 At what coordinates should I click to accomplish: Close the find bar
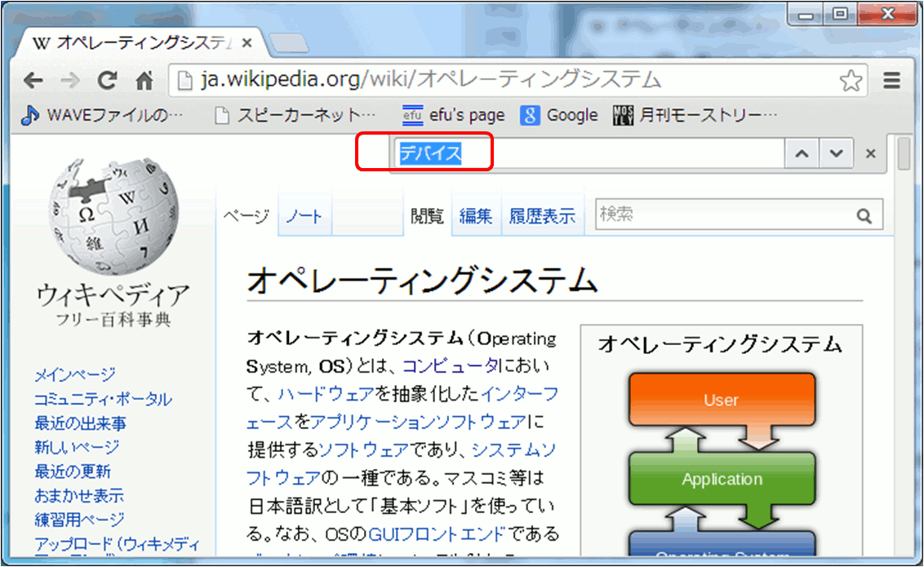point(870,153)
